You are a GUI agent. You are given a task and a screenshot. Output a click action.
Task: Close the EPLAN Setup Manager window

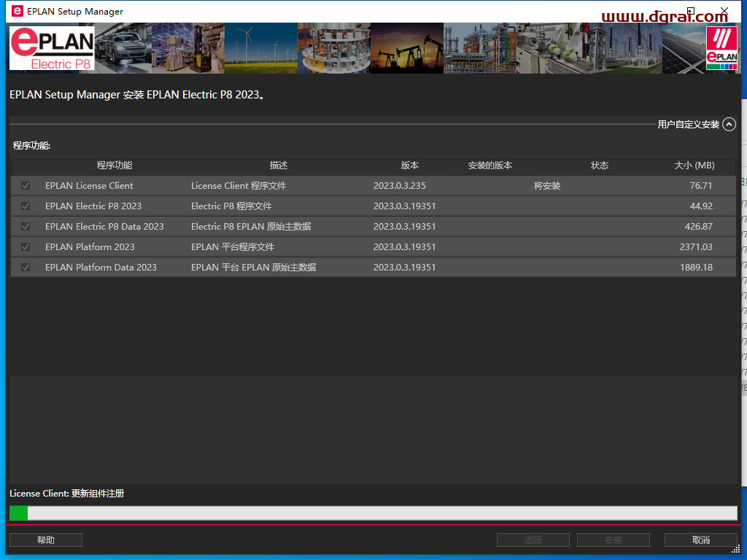(x=724, y=11)
